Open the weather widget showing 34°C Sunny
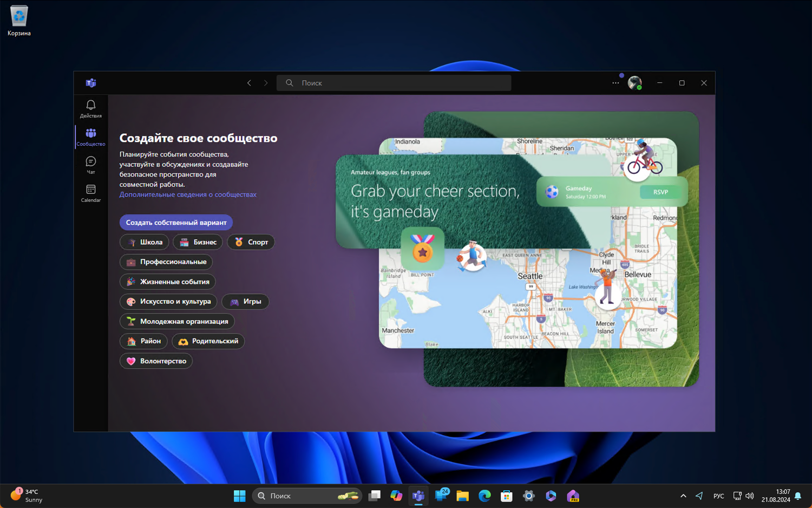 [27, 496]
